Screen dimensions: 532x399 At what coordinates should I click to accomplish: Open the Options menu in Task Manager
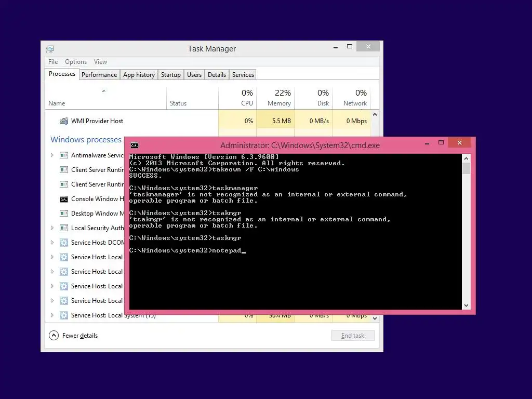point(76,62)
